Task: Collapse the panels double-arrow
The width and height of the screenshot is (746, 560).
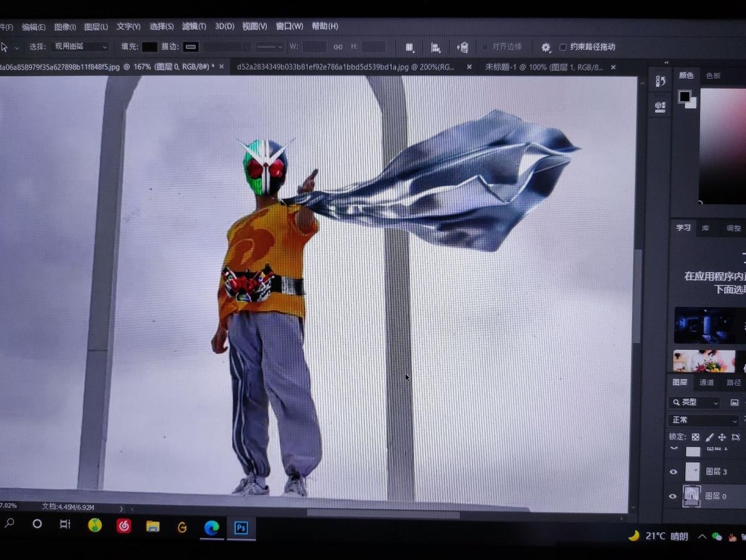Action: pos(666,63)
